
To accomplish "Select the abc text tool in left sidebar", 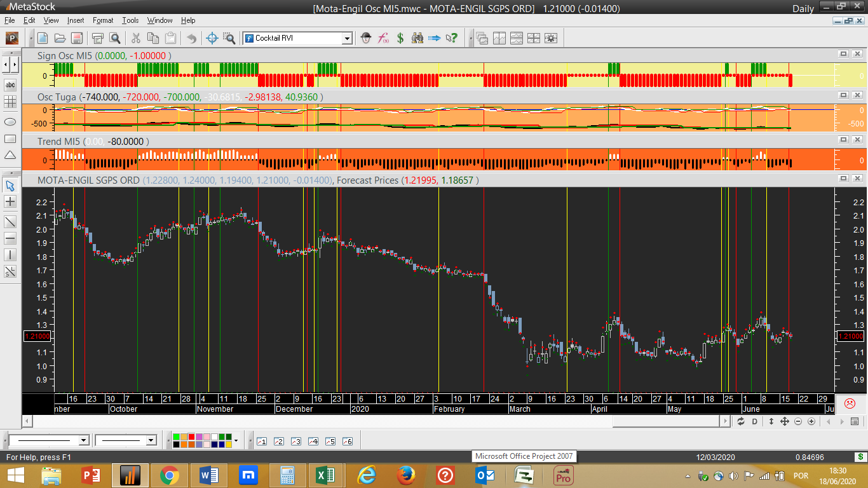I will [10, 85].
